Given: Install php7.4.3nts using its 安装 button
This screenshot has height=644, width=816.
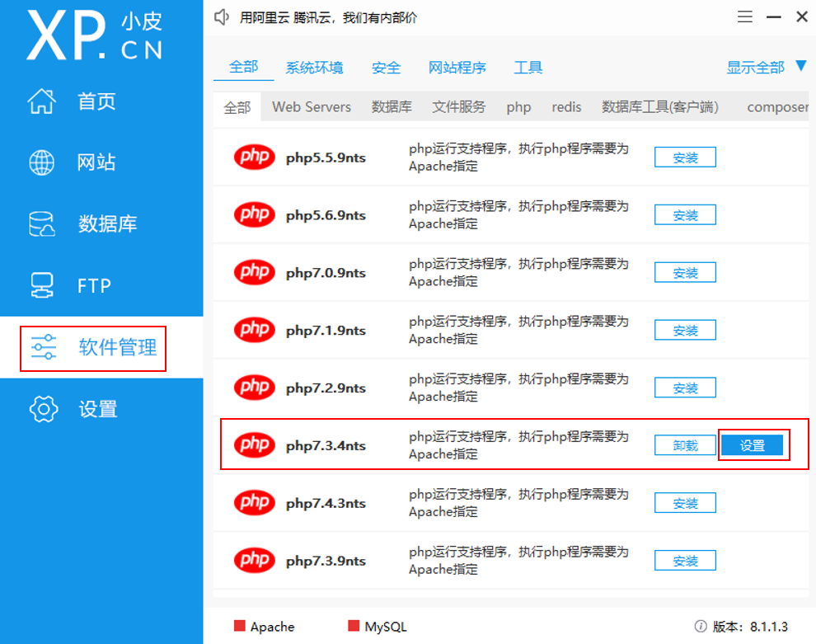Looking at the screenshot, I should [685, 503].
